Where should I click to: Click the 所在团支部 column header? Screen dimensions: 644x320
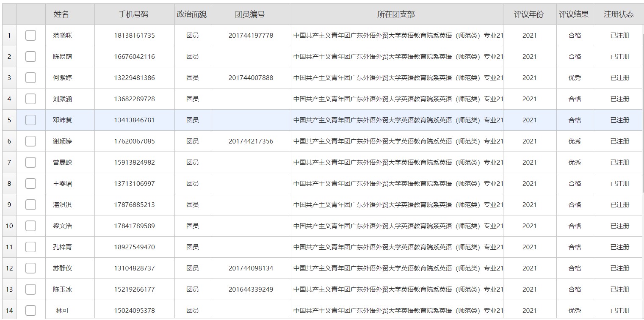[x=396, y=14]
